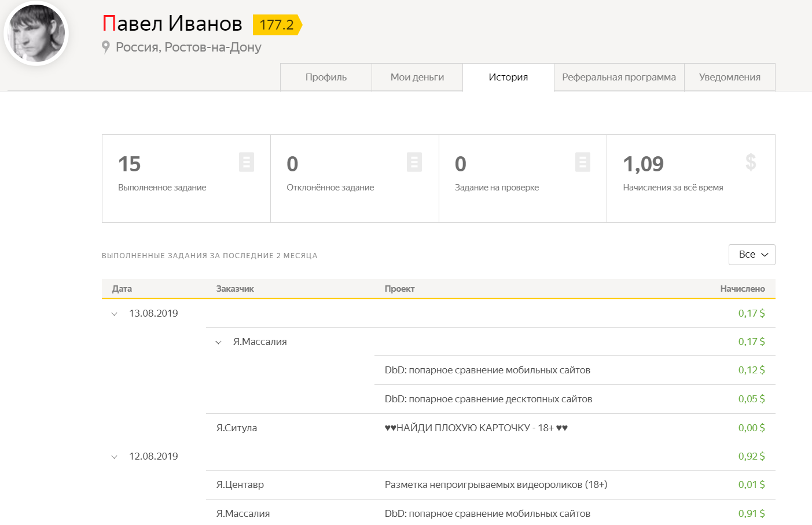This screenshot has height=525, width=812.
Task: Click the 0,05 $ amount
Action: [x=751, y=399]
